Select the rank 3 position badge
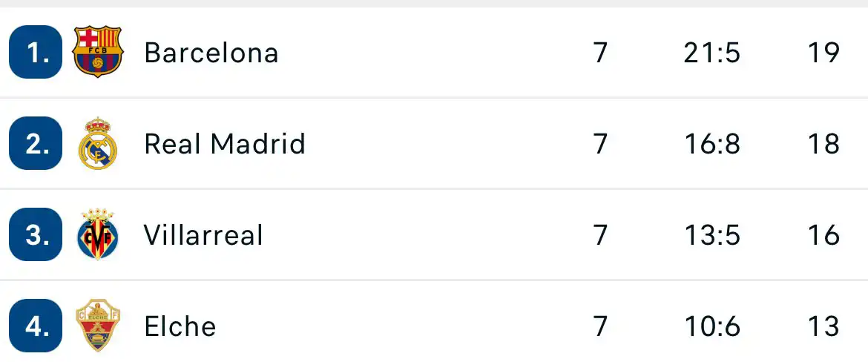The width and height of the screenshot is (868, 362). point(36,234)
